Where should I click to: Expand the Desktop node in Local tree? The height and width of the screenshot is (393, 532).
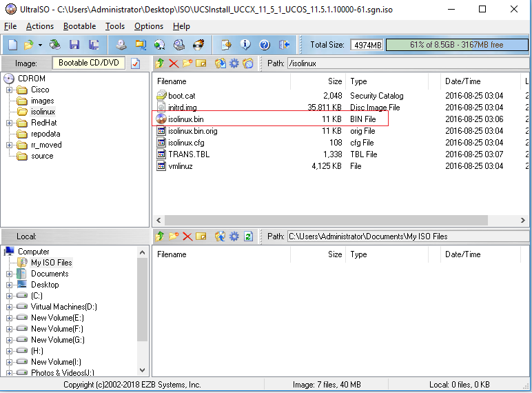pyautogui.click(x=9, y=285)
